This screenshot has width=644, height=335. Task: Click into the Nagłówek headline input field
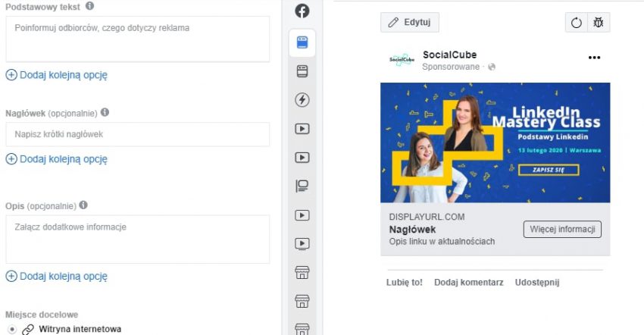pyautogui.click(x=137, y=135)
